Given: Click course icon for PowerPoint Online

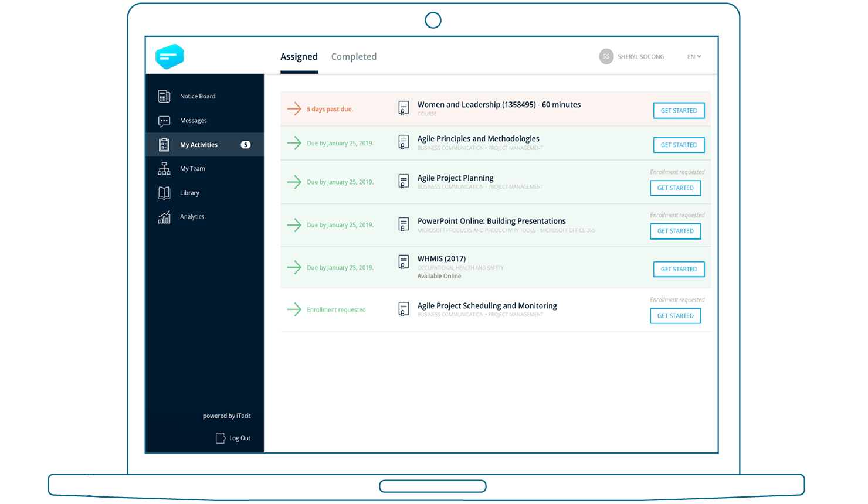Looking at the screenshot, I should click(x=404, y=224).
